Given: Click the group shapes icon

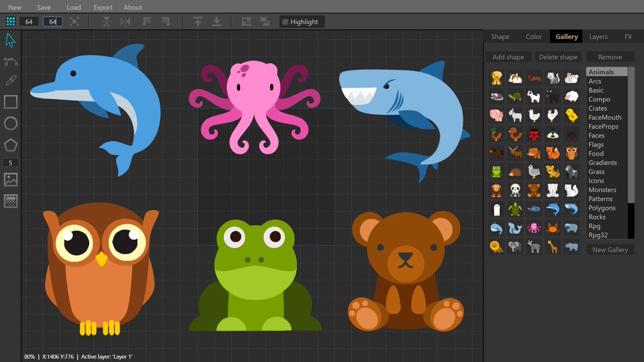Looking at the screenshot, I should click(246, 21).
